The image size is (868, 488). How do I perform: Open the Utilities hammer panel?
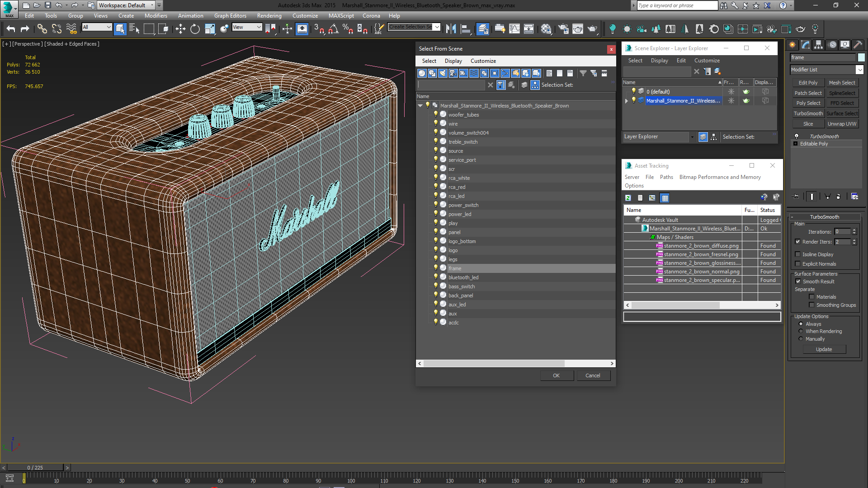858,44
